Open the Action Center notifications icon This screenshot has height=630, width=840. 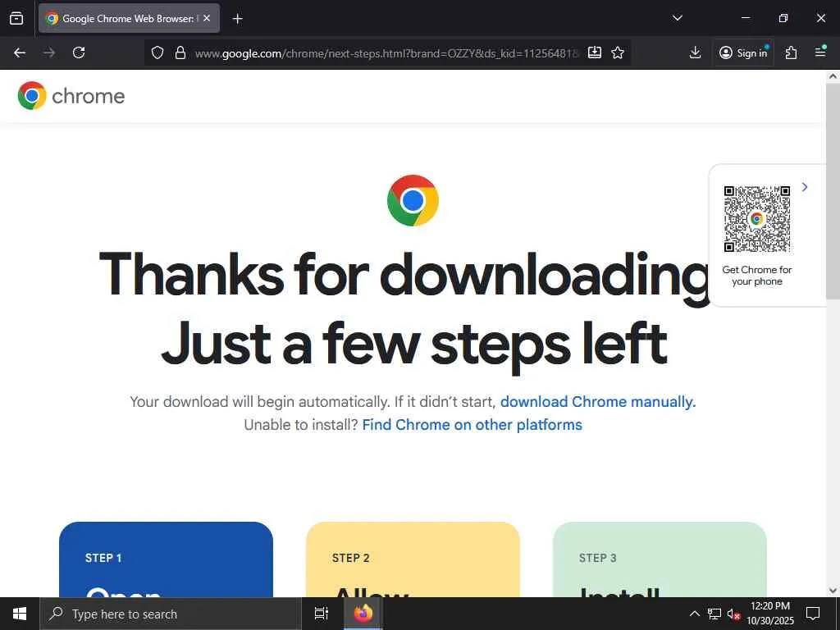pyautogui.click(x=813, y=614)
